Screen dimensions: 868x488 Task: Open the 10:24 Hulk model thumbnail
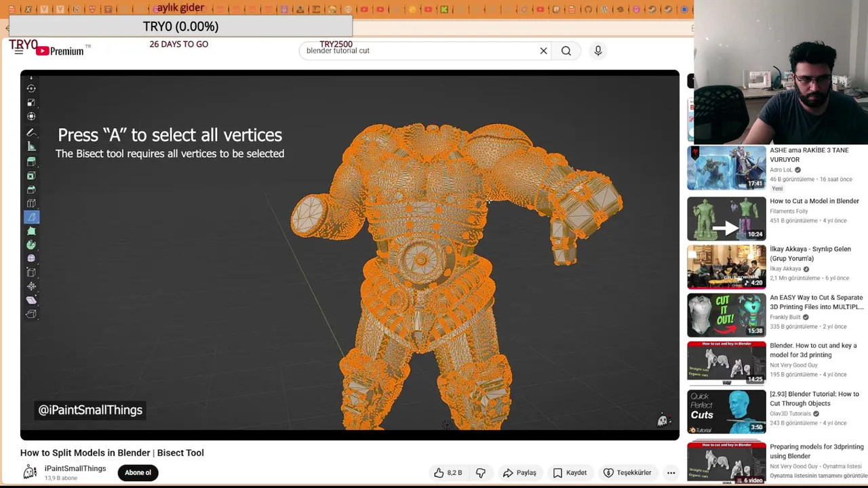coord(726,218)
